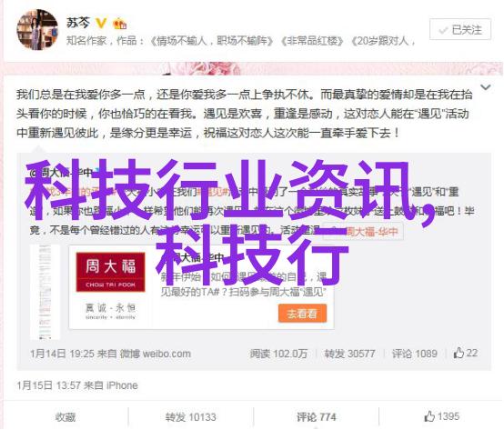
Task: Select the 评论 774 tab
Action: coord(317,417)
